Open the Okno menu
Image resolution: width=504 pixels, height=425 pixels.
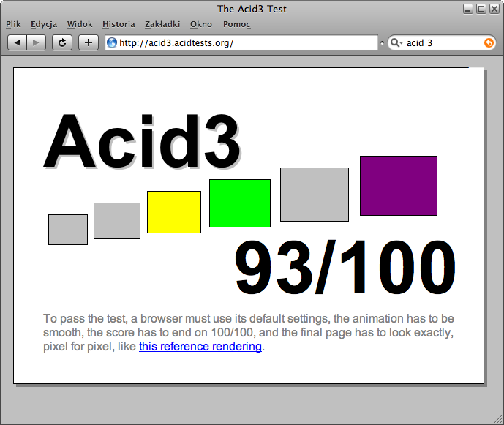point(201,24)
